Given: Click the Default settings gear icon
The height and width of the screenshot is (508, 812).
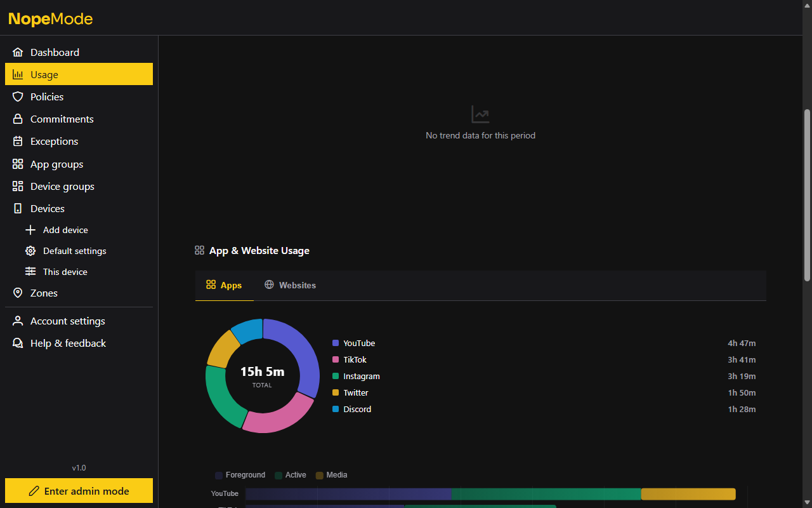Looking at the screenshot, I should [30, 251].
